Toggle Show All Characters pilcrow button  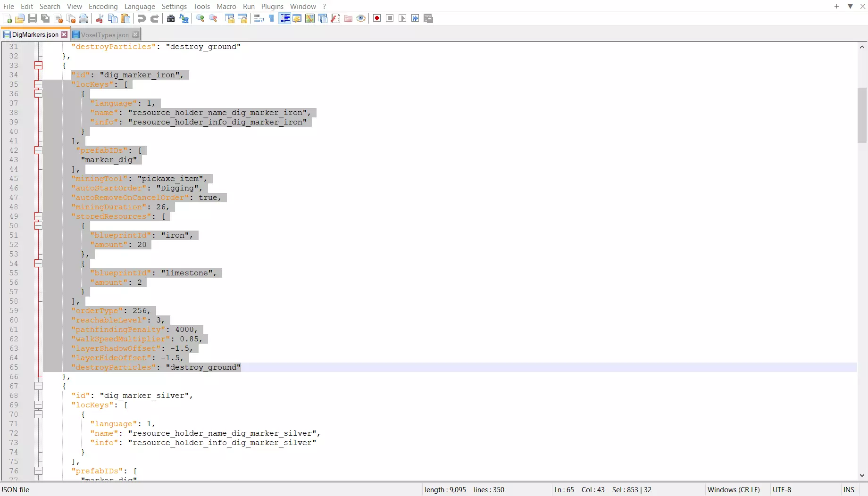tap(272, 18)
